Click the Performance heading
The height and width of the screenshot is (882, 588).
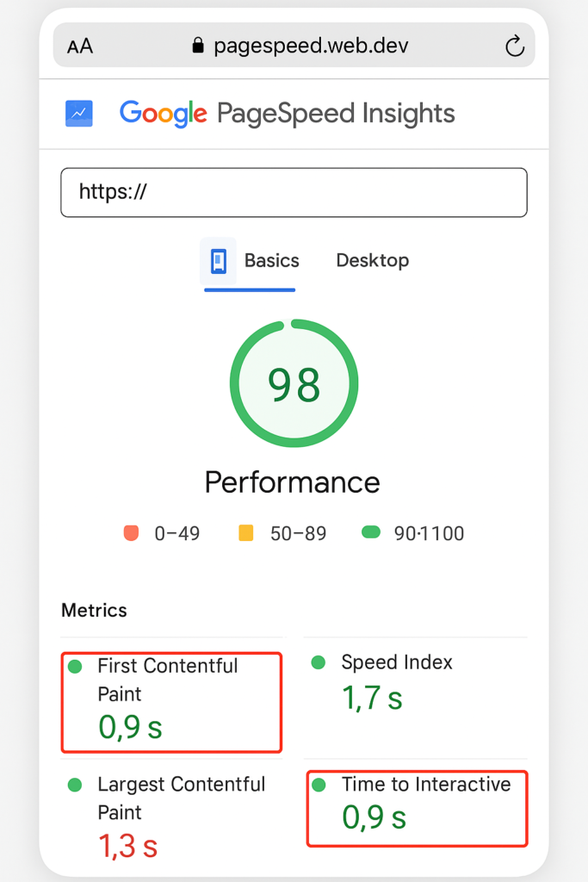click(293, 482)
